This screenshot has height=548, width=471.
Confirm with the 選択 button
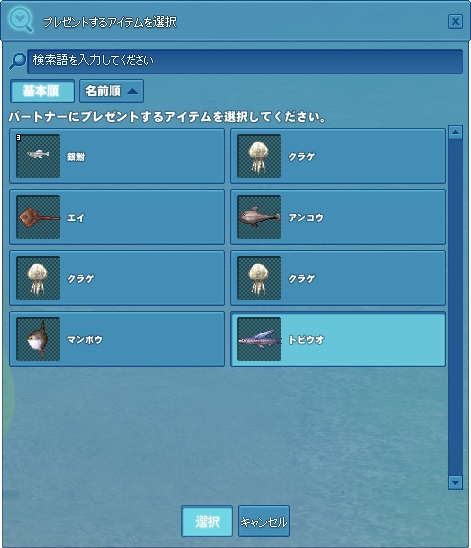tap(207, 521)
